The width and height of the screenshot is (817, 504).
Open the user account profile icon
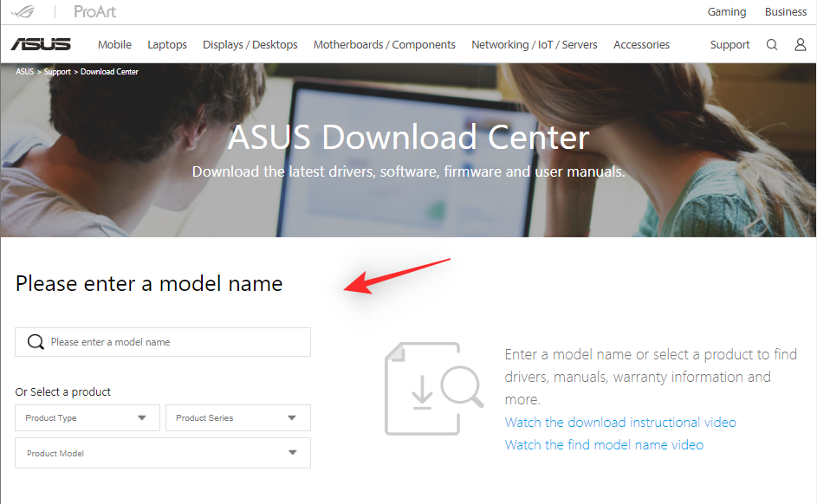tap(800, 45)
